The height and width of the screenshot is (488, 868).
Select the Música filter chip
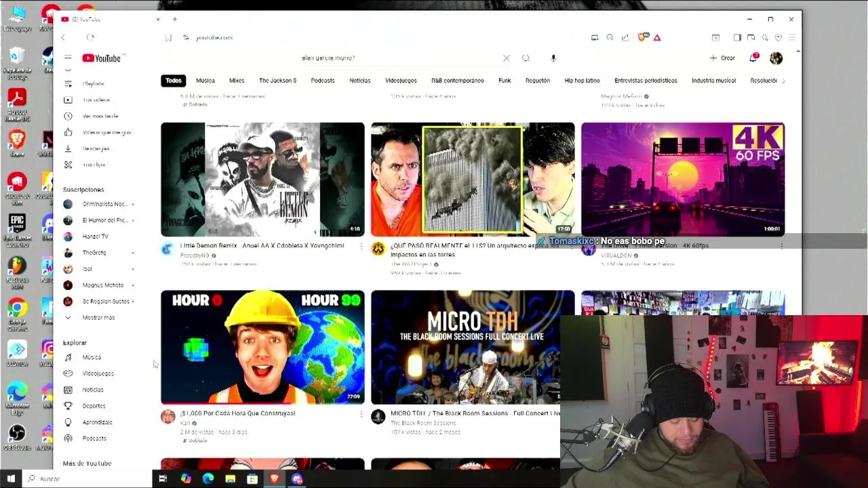pyautogui.click(x=205, y=81)
